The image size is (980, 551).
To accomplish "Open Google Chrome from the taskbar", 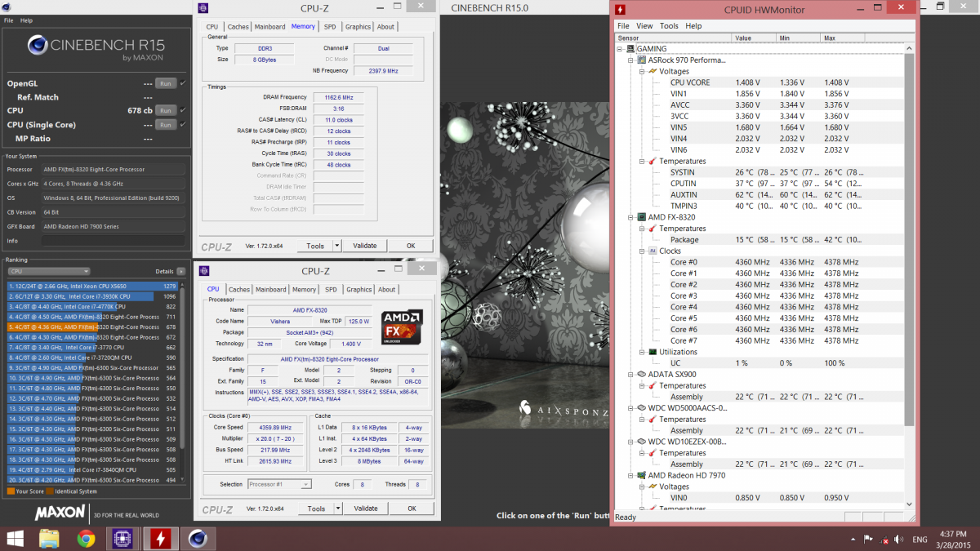I will click(x=86, y=538).
